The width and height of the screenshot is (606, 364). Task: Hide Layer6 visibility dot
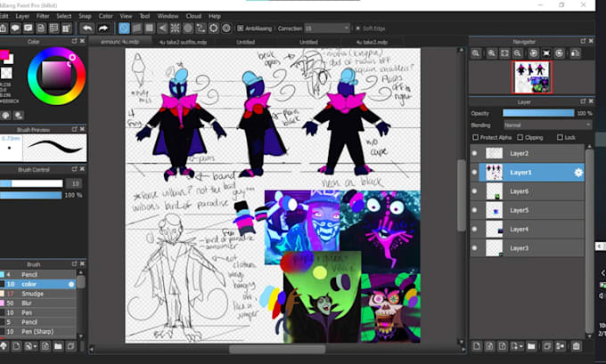(475, 191)
